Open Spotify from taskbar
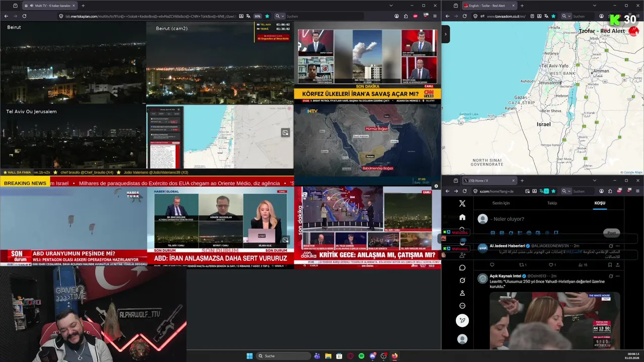Screen dimensions: 644x362 click(361, 356)
